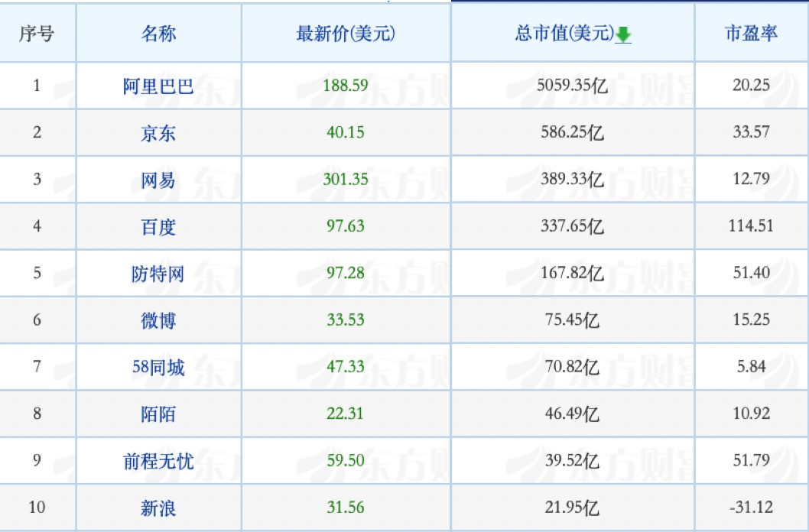Image resolution: width=809 pixels, height=532 pixels.
Task: Select market value 70.82亿
Action: click(572, 367)
